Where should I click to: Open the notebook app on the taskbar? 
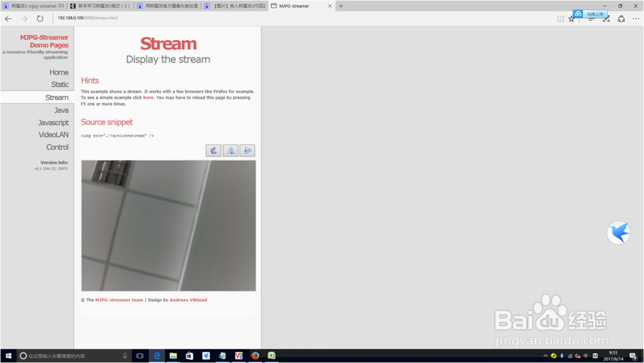(x=222, y=356)
